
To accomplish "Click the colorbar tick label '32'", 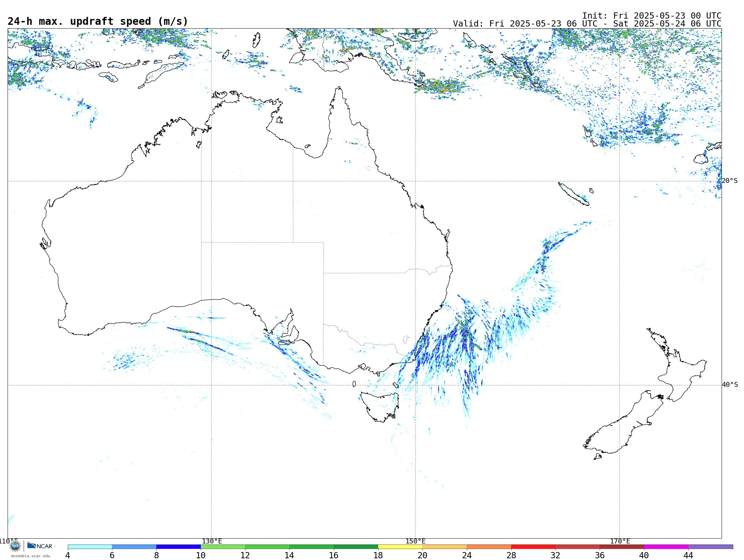I will pyautogui.click(x=556, y=556).
